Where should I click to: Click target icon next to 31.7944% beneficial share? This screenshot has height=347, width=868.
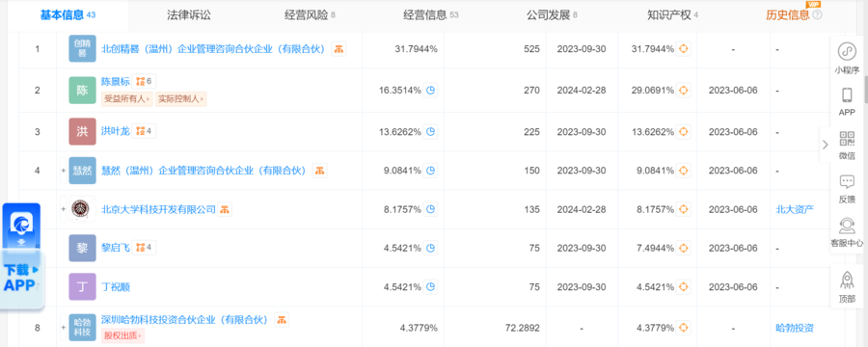click(684, 49)
